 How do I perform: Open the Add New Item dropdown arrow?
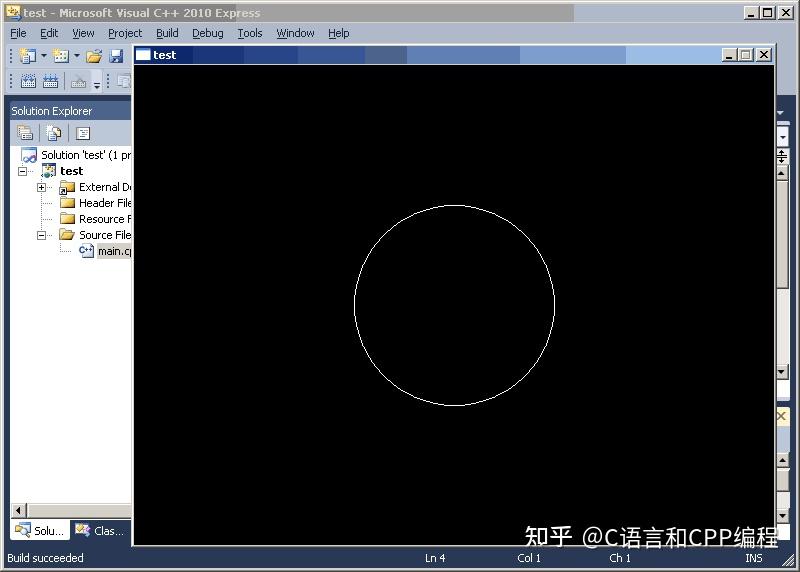pyautogui.click(x=77, y=56)
